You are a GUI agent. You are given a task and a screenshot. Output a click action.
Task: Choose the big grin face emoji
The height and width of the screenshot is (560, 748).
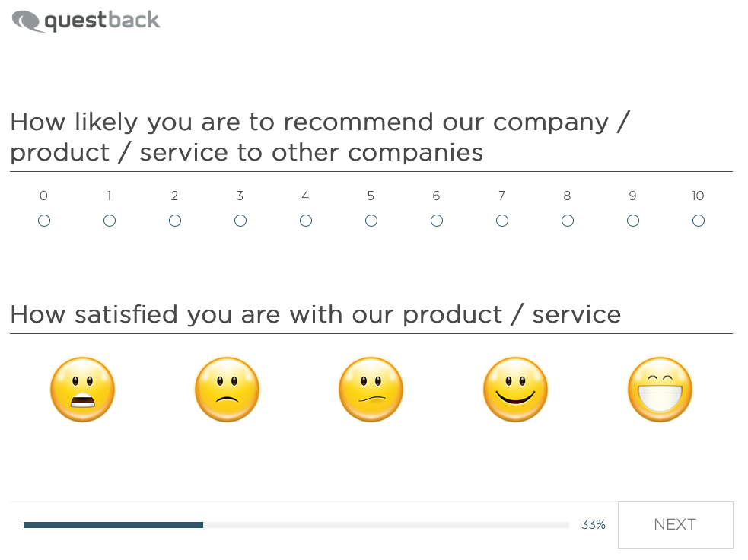(660, 390)
